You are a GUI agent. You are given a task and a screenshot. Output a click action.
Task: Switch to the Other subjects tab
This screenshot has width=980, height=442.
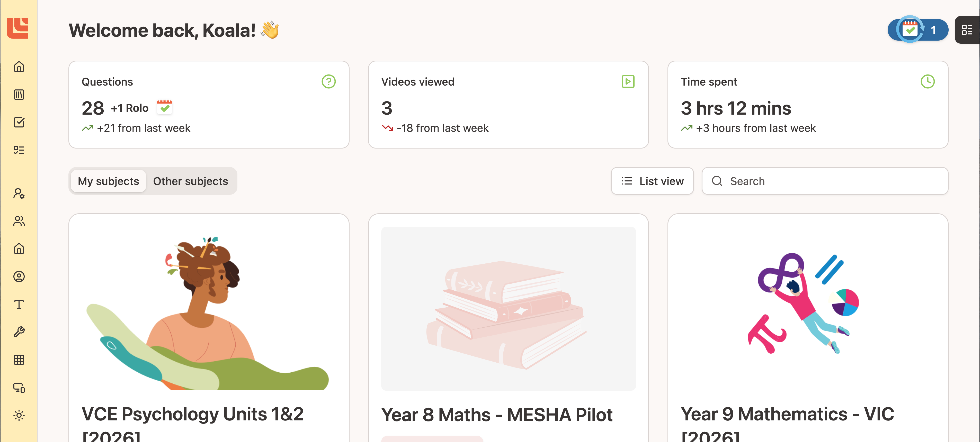coord(191,181)
